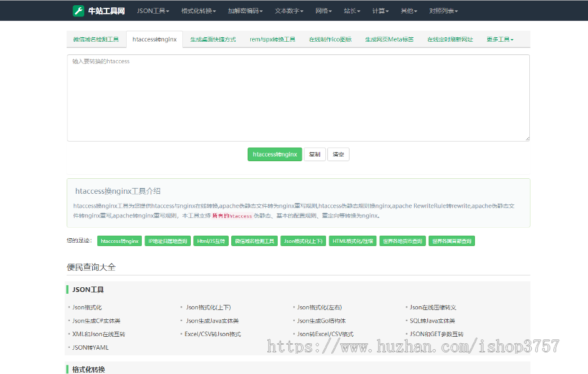The height and width of the screenshot is (374, 588).
Task: Open the Json格式化 tool link
Action: click(87, 307)
